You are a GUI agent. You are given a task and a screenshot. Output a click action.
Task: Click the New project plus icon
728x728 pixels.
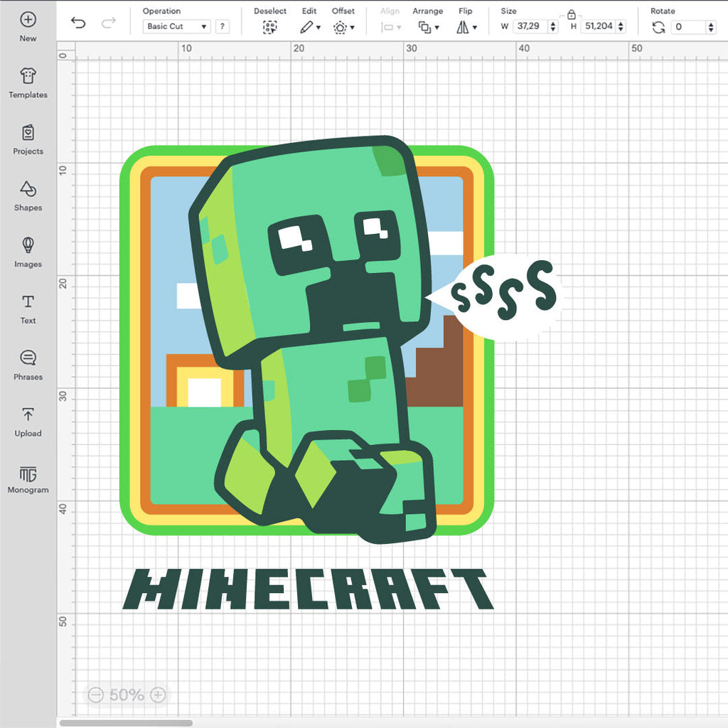[x=28, y=20]
